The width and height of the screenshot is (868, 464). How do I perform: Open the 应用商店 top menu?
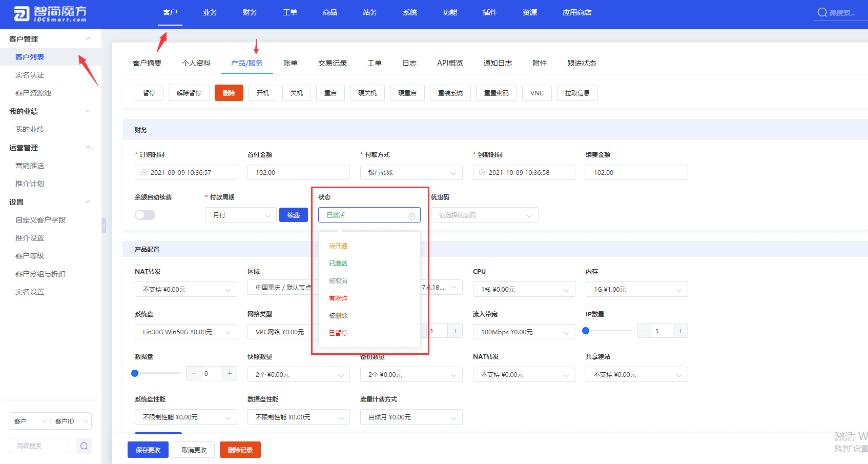tap(577, 12)
